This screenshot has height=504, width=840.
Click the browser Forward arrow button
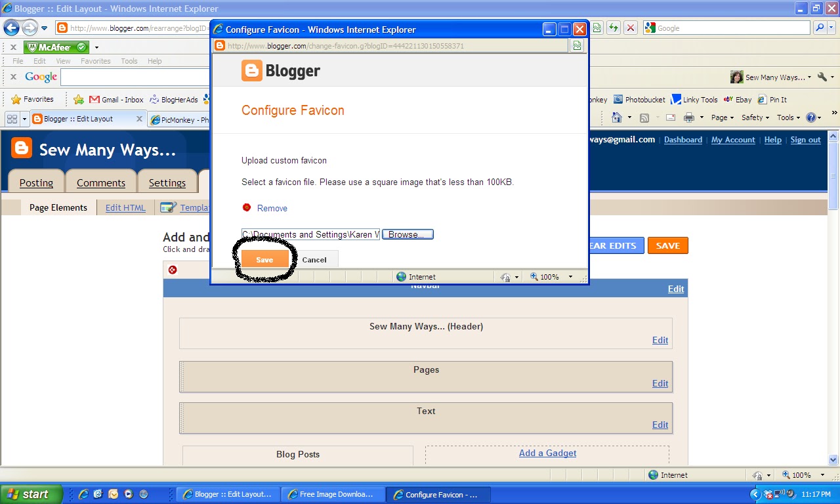[x=30, y=28]
